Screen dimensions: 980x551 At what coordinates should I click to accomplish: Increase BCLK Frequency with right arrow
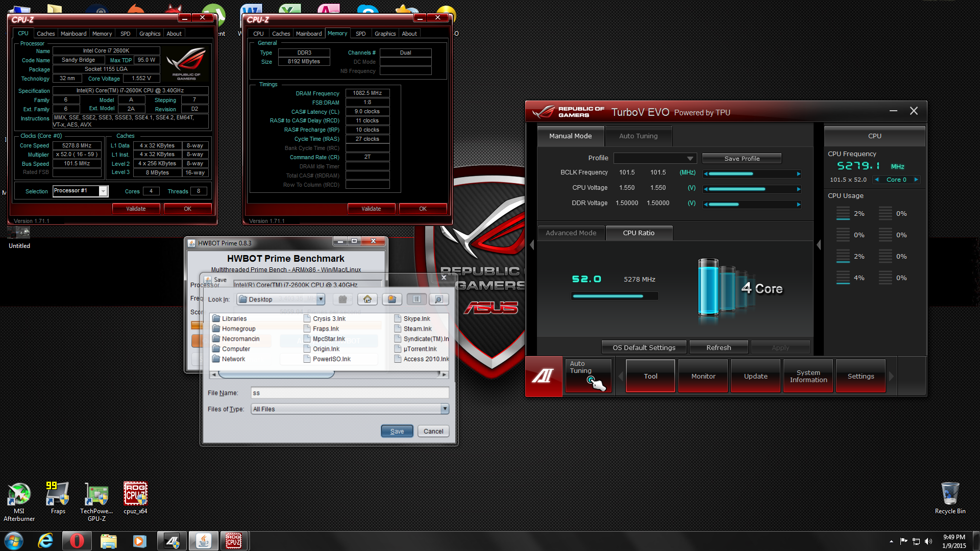[x=799, y=173]
